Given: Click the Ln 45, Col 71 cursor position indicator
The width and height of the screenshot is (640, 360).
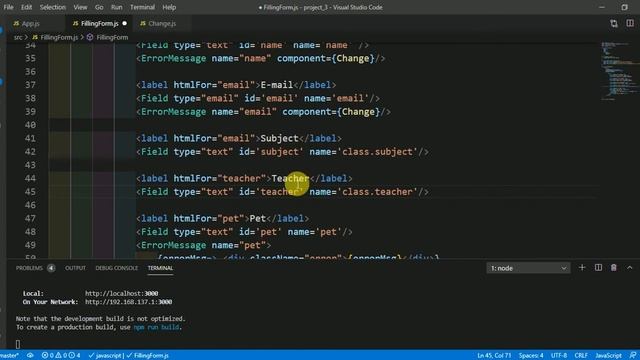Looking at the screenshot, I should [x=494, y=356].
